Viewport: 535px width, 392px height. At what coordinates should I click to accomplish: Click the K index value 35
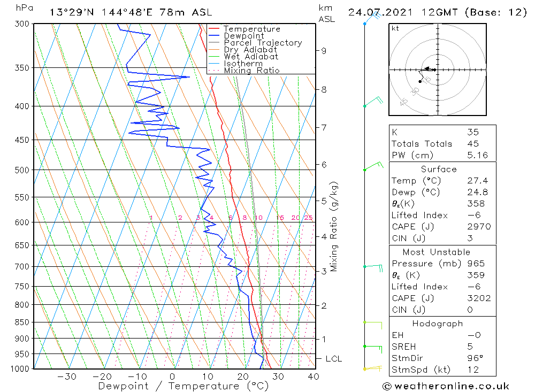(x=473, y=132)
